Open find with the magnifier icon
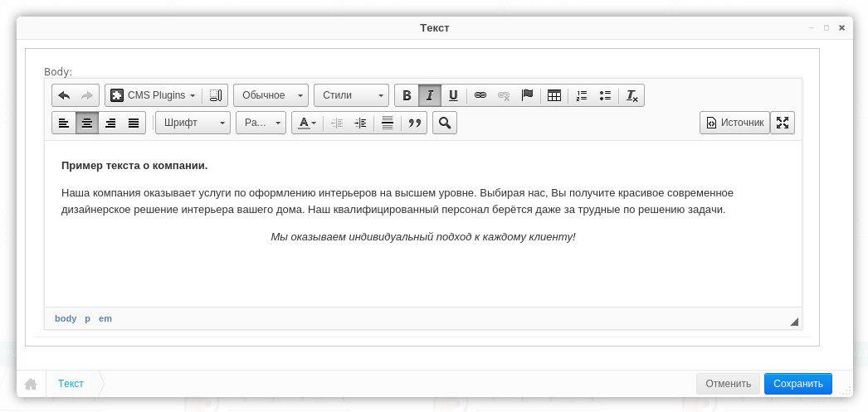The width and height of the screenshot is (868, 412). click(445, 123)
